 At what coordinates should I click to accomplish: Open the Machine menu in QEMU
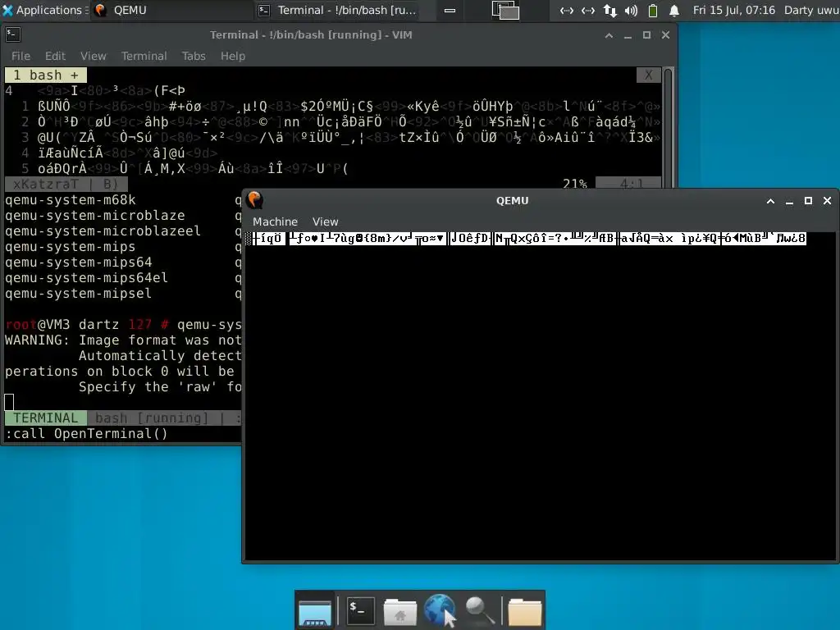[x=275, y=221]
